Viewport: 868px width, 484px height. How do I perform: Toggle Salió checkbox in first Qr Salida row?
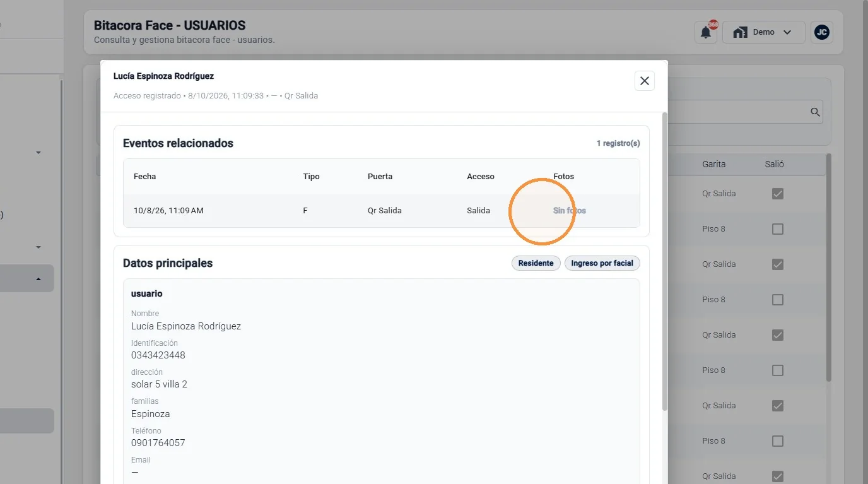[778, 194]
